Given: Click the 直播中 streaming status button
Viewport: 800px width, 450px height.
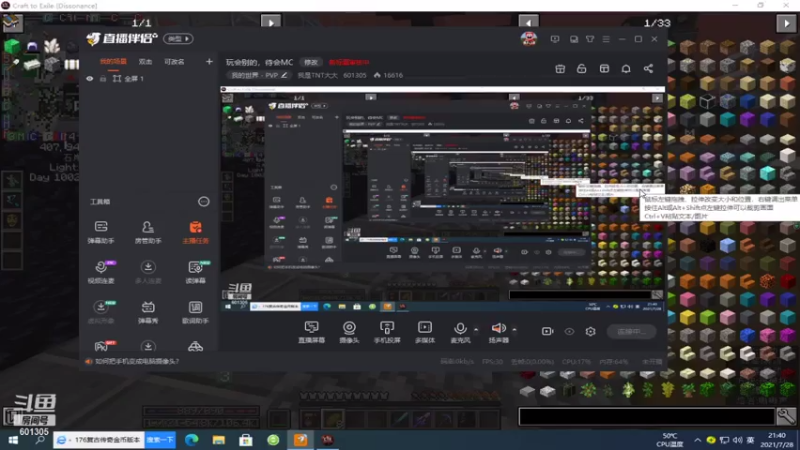Looking at the screenshot, I should (x=632, y=332).
